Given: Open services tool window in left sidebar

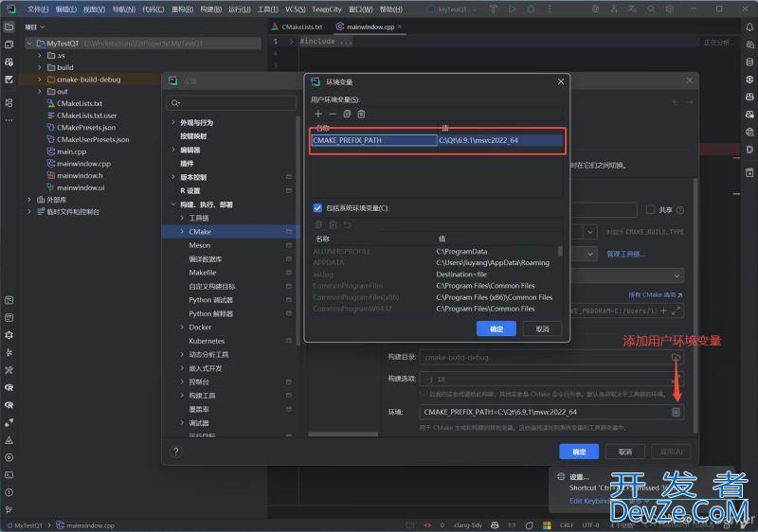Looking at the screenshot, I should point(9,457).
